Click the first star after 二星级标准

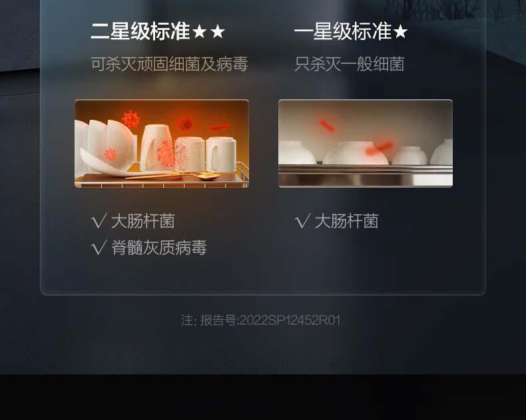coord(200,32)
